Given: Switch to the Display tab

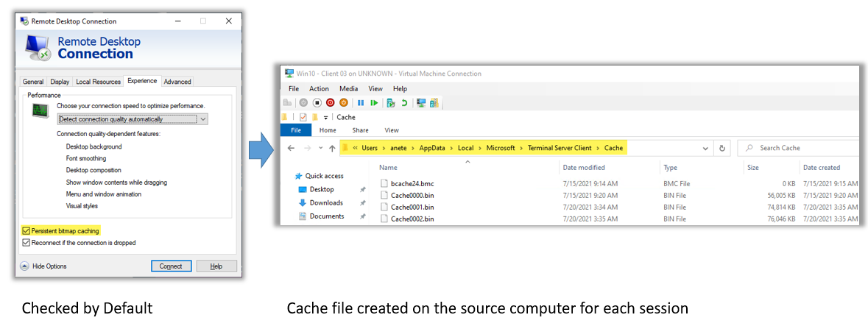Looking at the screenshot, I should pyautogui.click(x=60, y=82).
